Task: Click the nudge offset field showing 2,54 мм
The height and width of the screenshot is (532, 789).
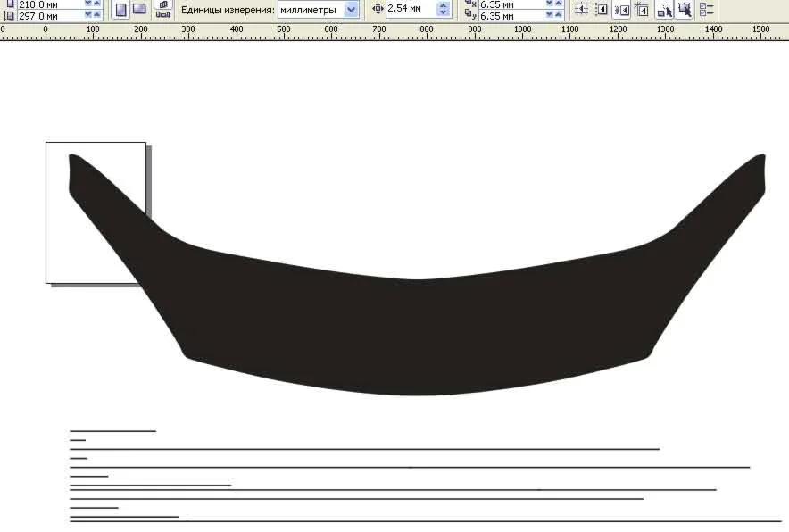Action: click(410, 10)
